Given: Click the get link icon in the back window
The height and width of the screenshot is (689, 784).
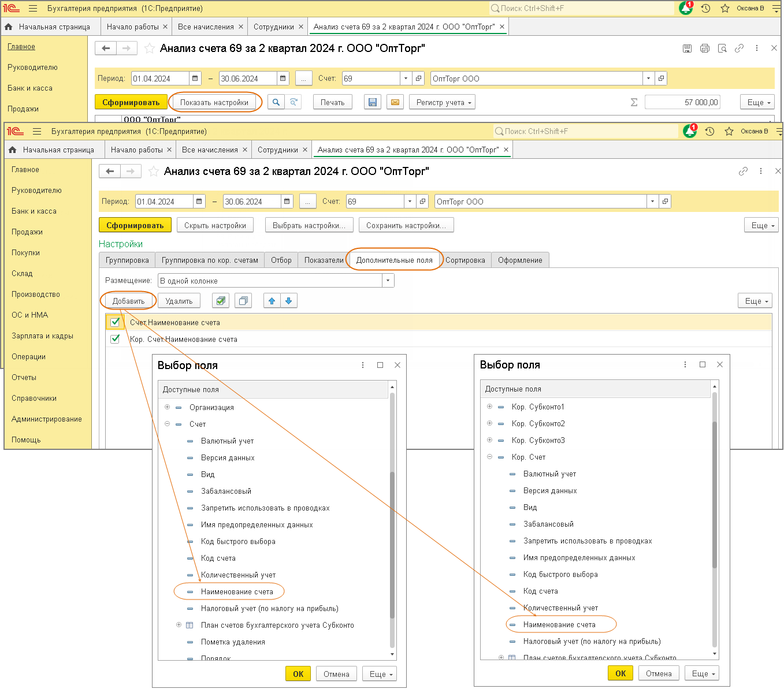Looking at the screenshot, I should (x=739, y=49).
